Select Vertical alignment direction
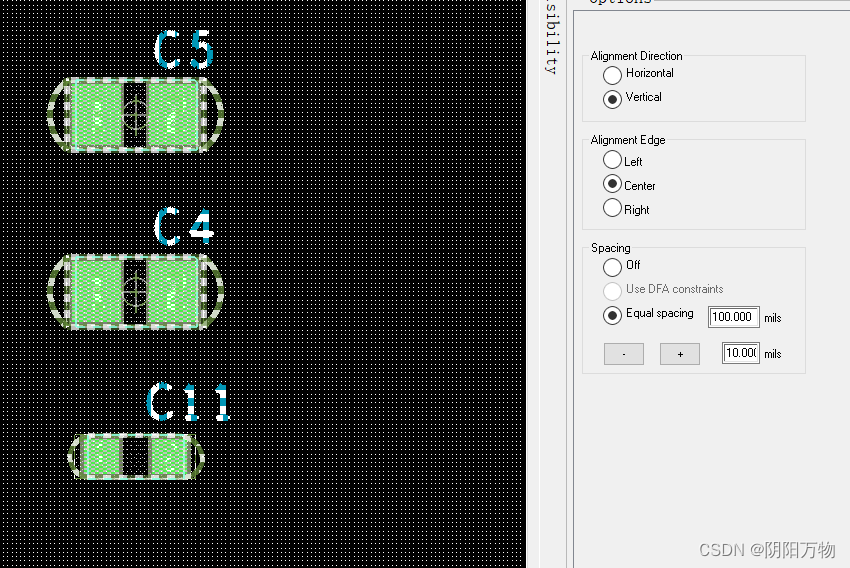The height and width of the screenshot is (568, 850). [x=612, y=99]
